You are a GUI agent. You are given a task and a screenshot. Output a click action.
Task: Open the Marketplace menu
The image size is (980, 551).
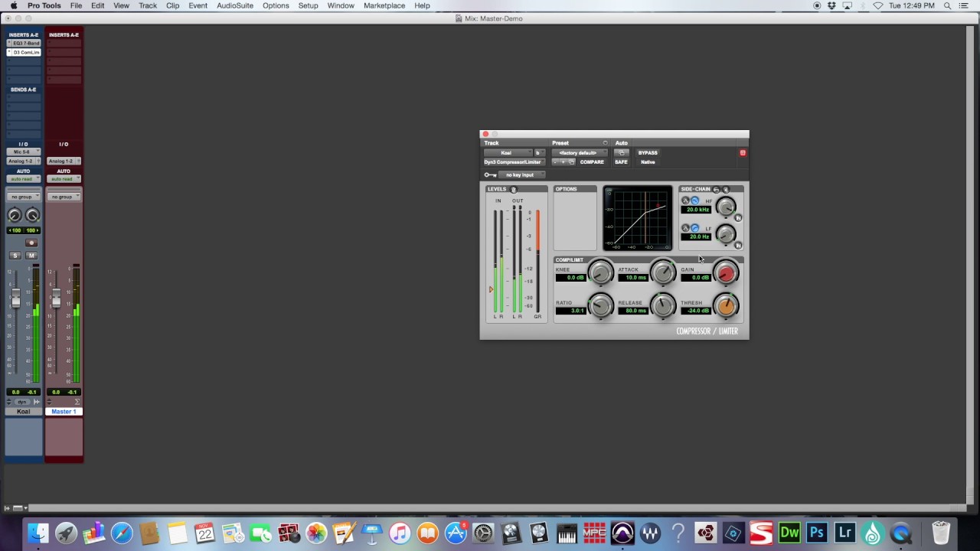pos(384,5)
